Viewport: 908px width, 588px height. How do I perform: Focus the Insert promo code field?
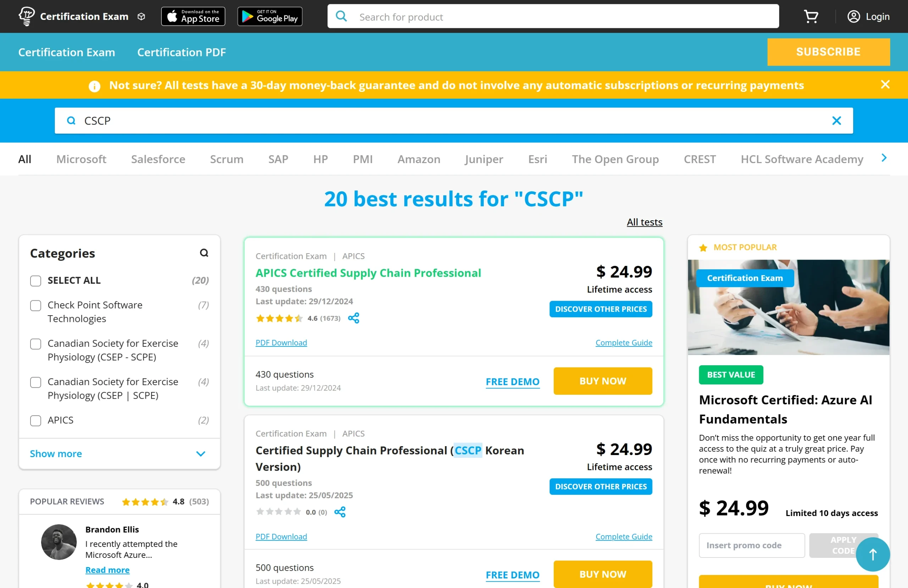pyautogui.click(x=752, y=545)
